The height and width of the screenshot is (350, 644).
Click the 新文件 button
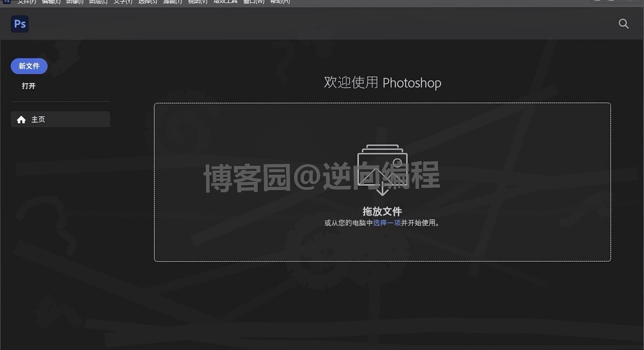click(29, 66)
